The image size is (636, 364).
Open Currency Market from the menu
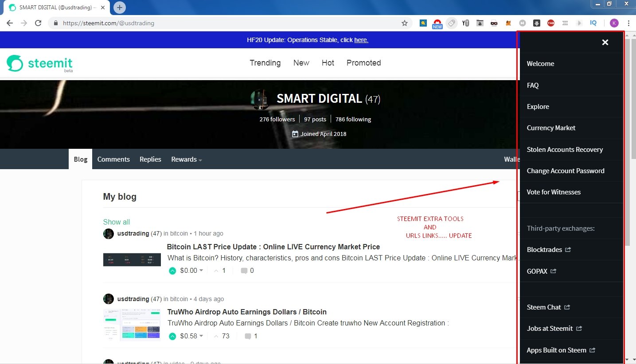551,128
